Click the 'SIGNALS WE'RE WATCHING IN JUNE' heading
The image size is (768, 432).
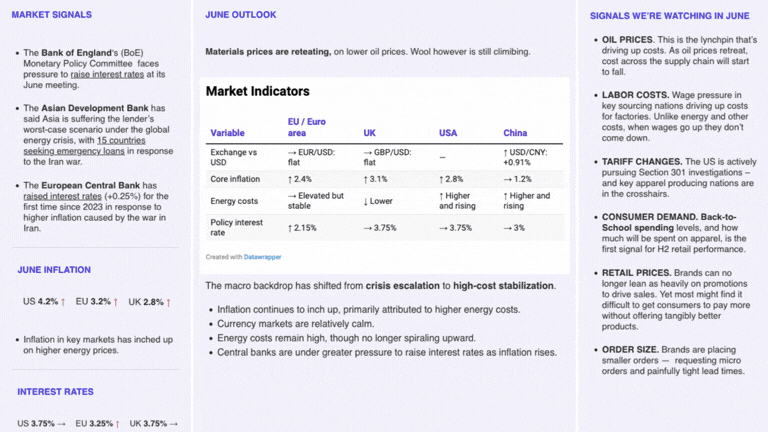point(670,16)
